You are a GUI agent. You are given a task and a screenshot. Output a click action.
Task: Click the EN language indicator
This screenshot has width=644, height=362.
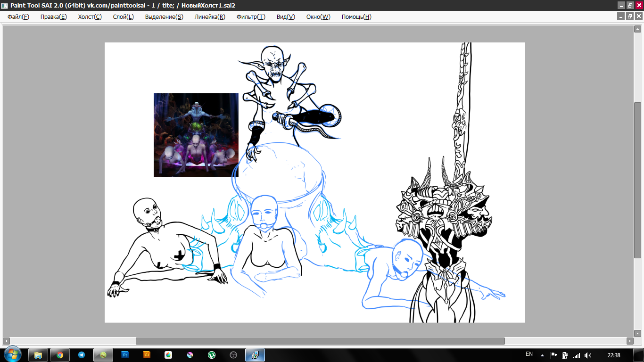[529, 354]
